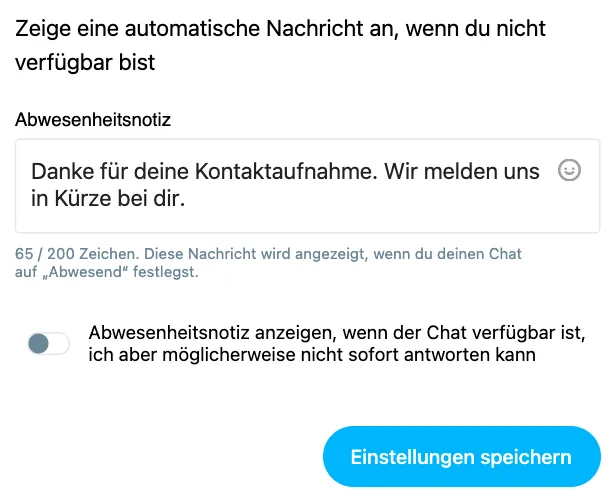Click the grey knob of the switch
The image size is (610, 494).
pos(39,343)
